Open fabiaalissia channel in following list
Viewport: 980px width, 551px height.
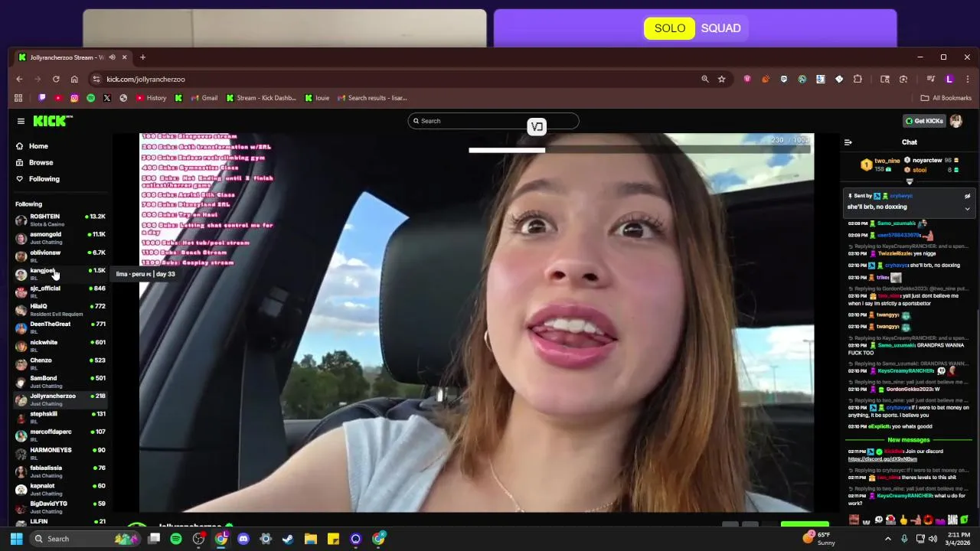coord(60,471)
